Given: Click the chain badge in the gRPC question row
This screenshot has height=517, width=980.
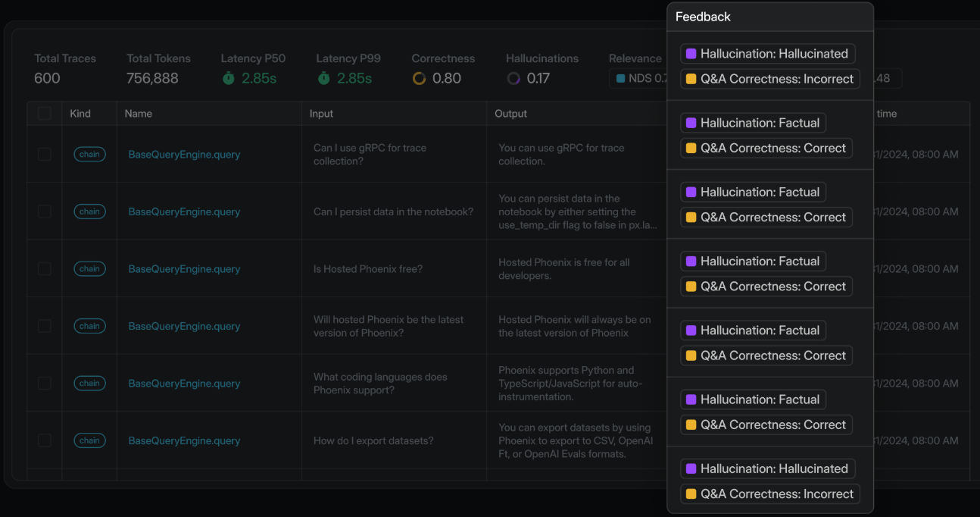Looking at the screenshot, I should 89,154.
